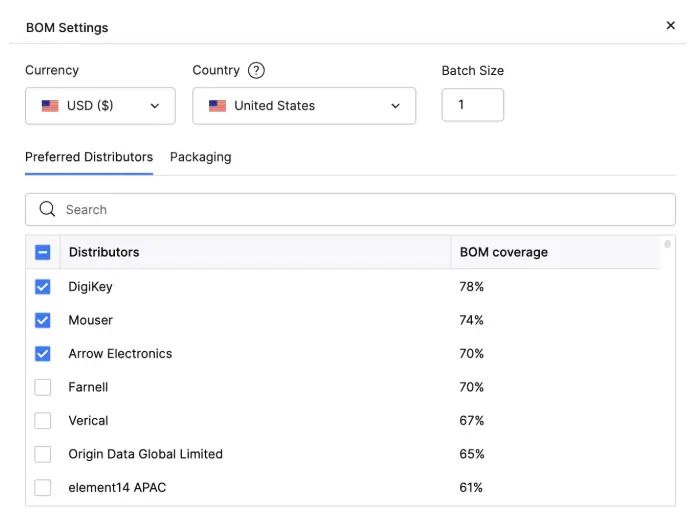Click the Farnell distributor name
This screenshot has height=515, width=694.
click(88, 387)
